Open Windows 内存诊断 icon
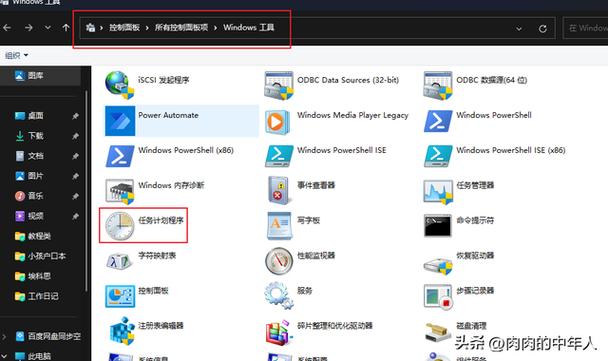This screenshot has height=361, width=608. pyautogui.click(x=120, y=191)
